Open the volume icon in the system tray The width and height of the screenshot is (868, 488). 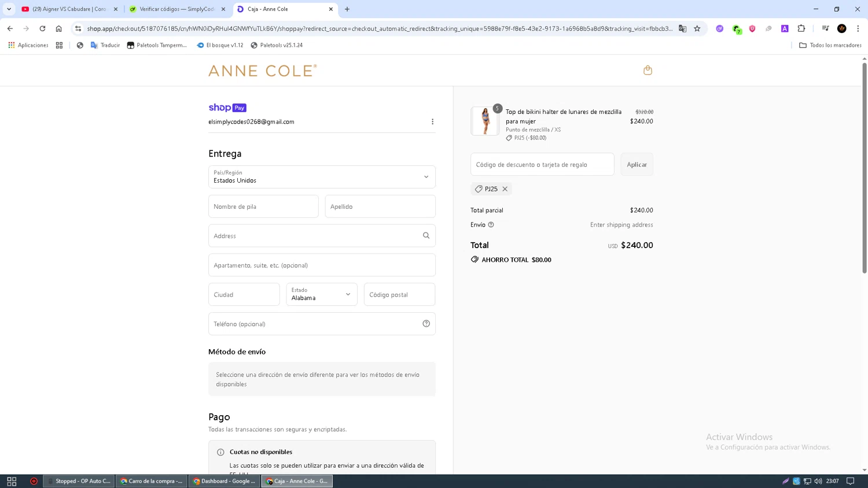[818, 481]
